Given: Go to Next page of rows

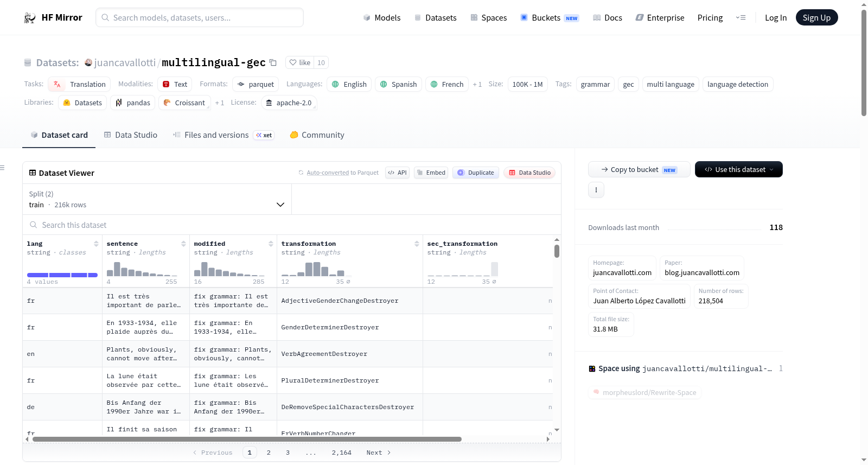Looking at the screenshot, I should pos(379,453).
